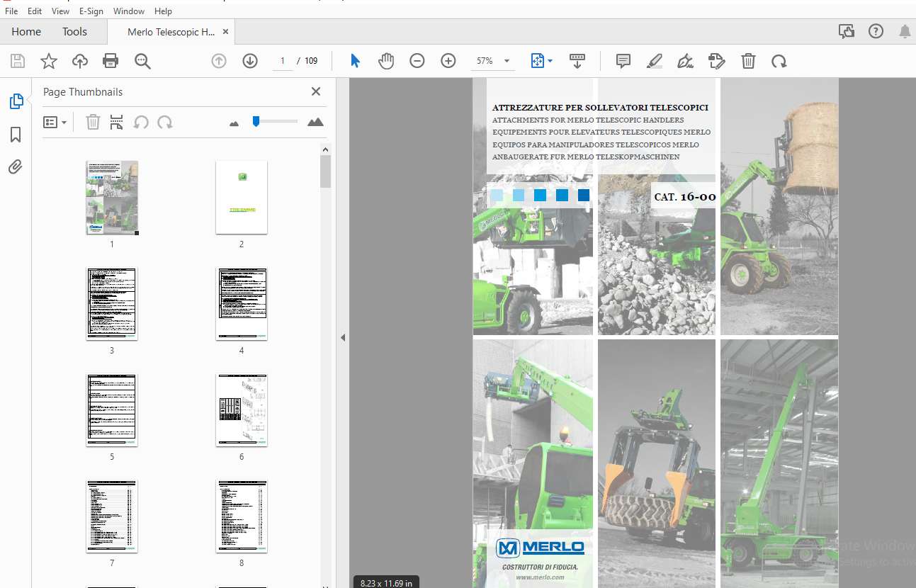
Task: Open the share review chat icon
Action: pyautogui.click(x=846, y=31)
